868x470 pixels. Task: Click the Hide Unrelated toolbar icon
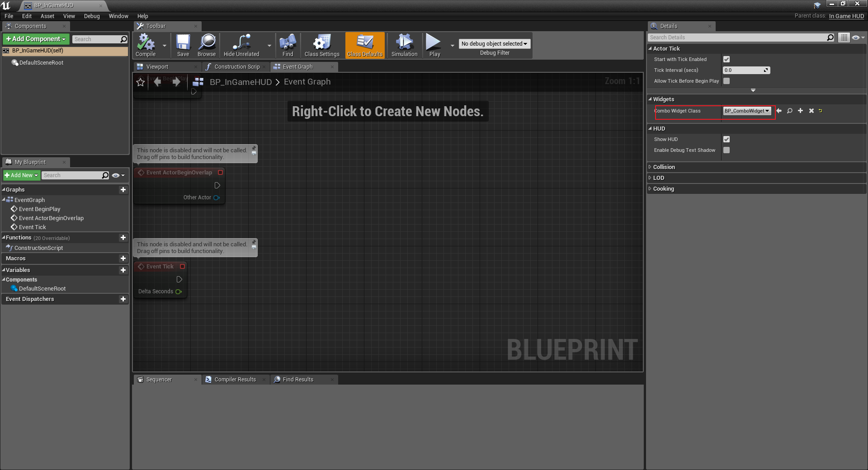(x=241, y=45)
